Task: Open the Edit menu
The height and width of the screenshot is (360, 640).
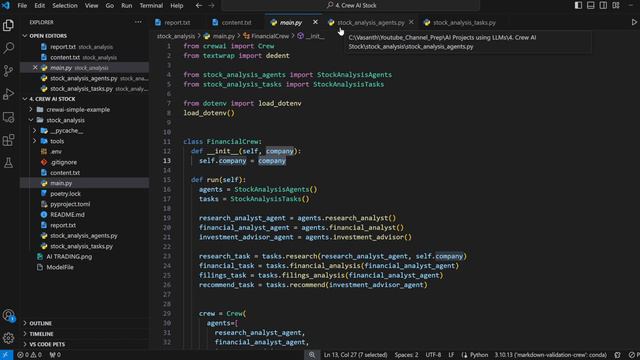Action: click(40, 6)
